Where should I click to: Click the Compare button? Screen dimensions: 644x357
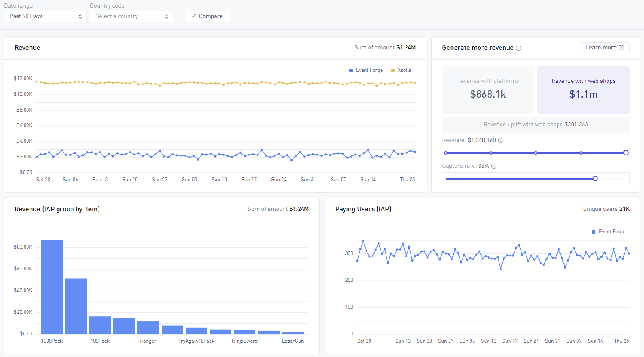208,16
